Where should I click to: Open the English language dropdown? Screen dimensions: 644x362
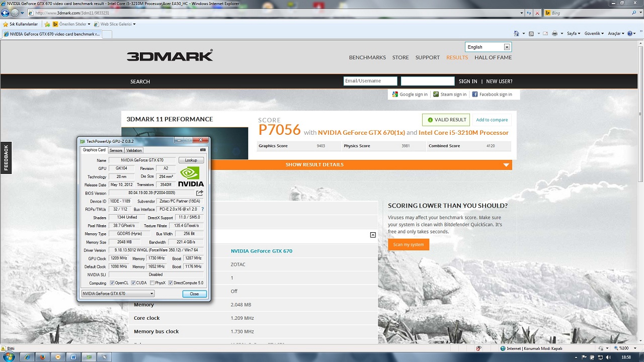488,47
